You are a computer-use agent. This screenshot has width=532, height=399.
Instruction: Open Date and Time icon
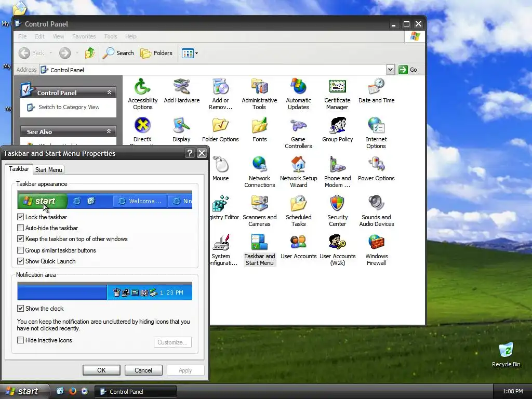click(376, 91)
